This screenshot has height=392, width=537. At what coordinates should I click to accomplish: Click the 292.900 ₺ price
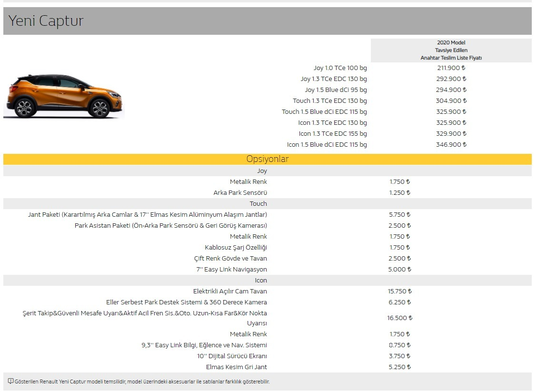click(451, 79)
